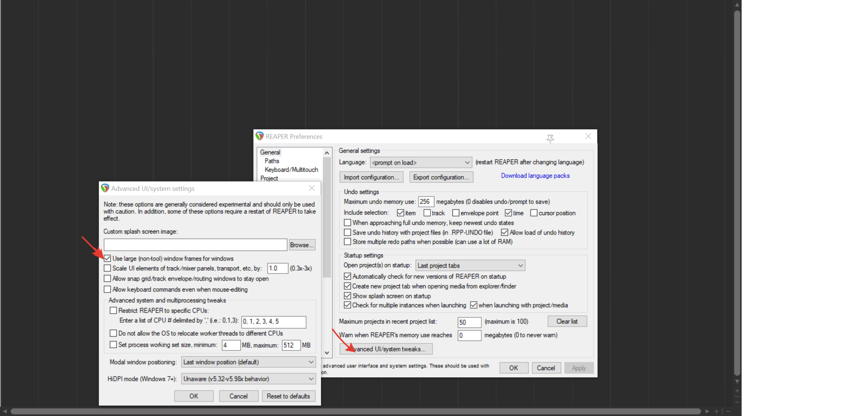Click the pin icon in Preferences title bar
868x416 pixels.
click(550, 138)
